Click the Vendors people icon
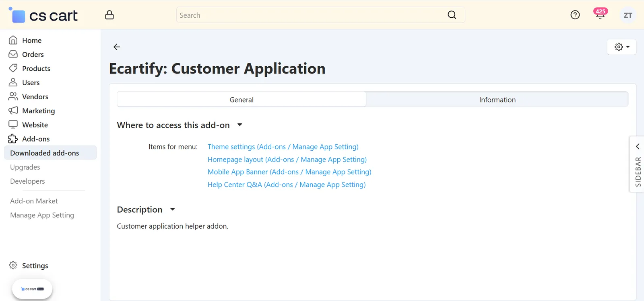 (x=13, y=96)
